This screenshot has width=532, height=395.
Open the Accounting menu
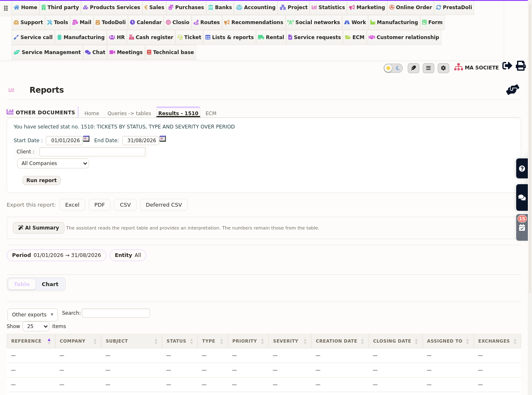point(256,7)
